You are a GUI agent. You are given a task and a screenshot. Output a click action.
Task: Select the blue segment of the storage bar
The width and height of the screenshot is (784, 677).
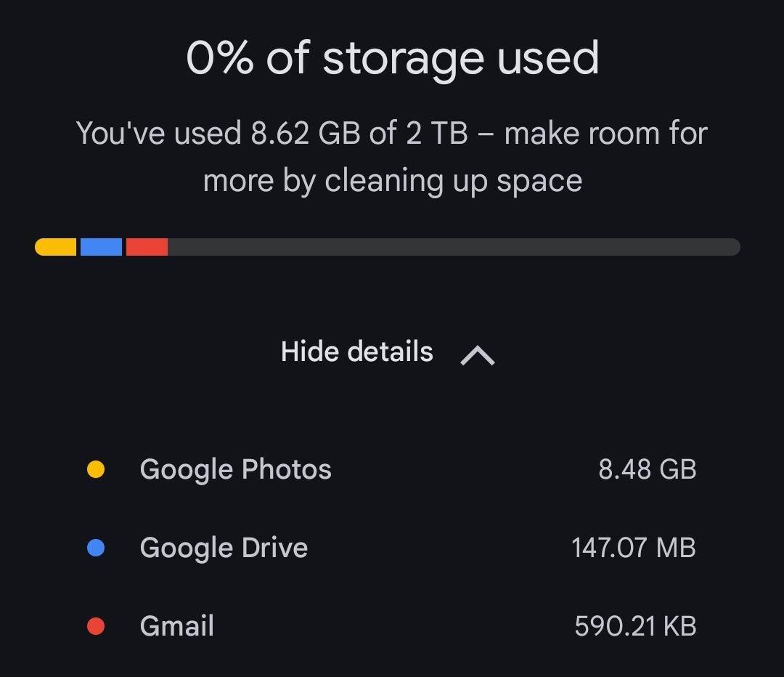point(101,247)
